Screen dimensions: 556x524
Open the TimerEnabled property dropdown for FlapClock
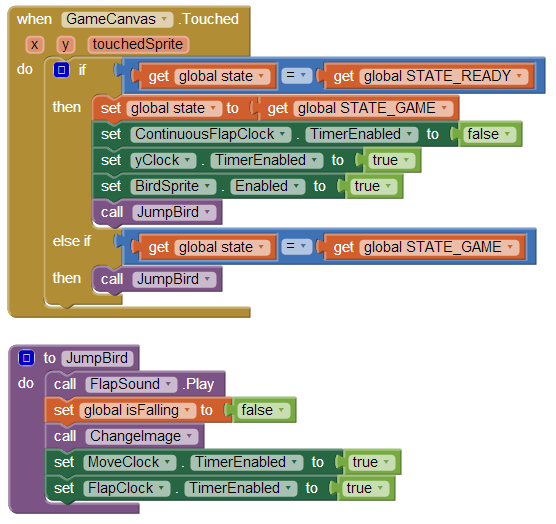[241, 488]
